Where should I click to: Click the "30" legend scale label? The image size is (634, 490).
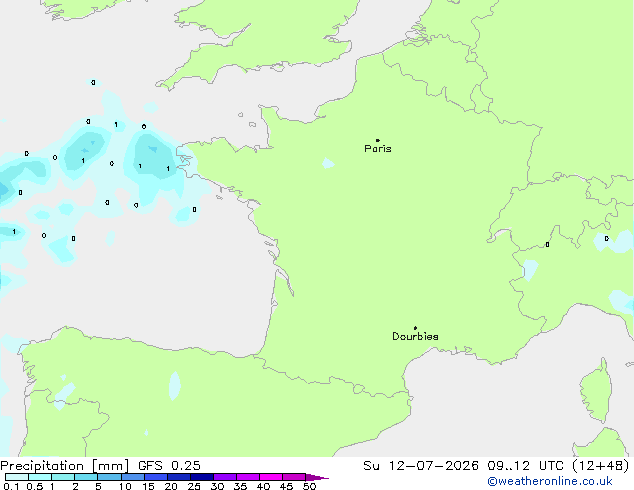pos(217,486)
